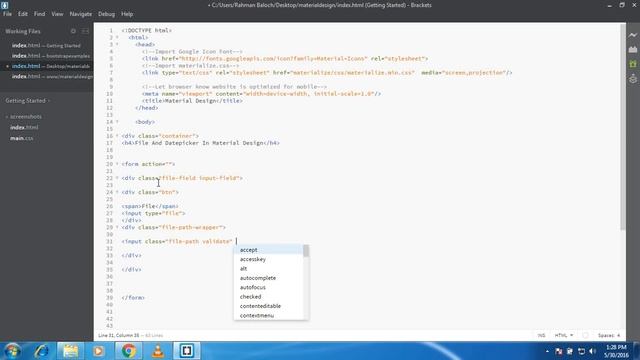Open the HTML language mode dropdown
The height and width of the screenshot is (360, 640).
click(564, 335)
